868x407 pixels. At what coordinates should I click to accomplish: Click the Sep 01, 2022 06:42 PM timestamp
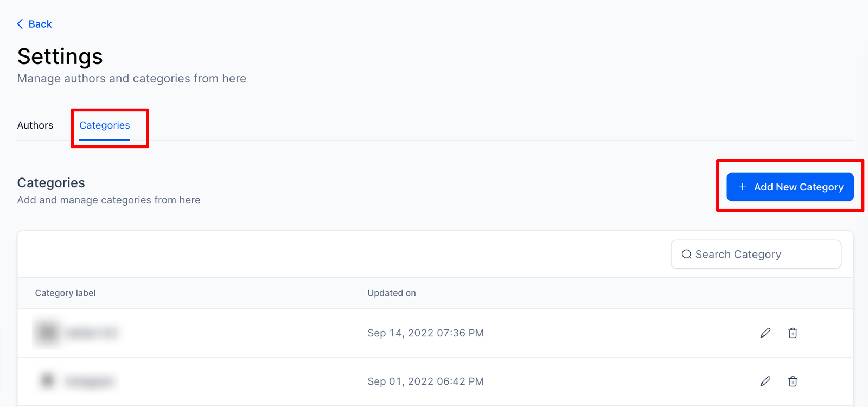[x=425, y=381]
